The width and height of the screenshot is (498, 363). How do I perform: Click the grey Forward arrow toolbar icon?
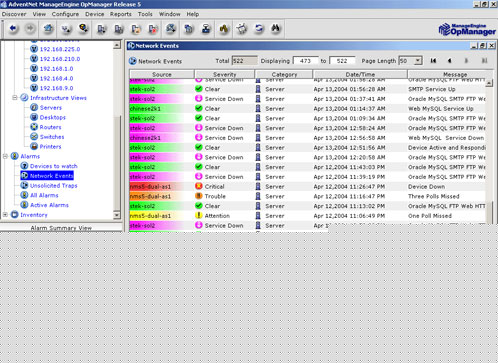pos(30,29)
